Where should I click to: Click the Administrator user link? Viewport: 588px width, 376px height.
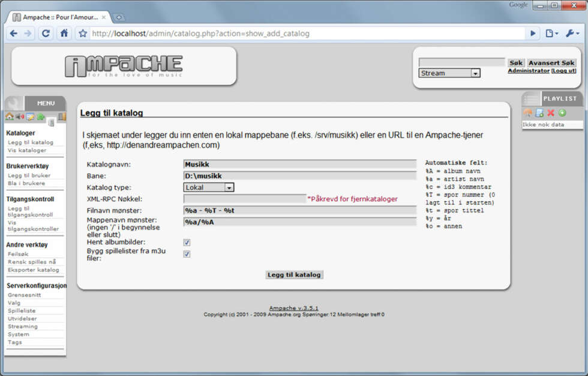coord(529,70)
